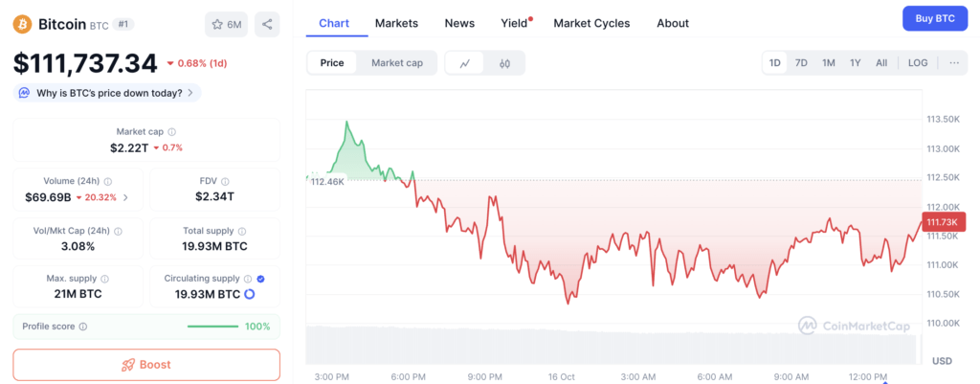Viewport: 980px width, 384px height.
Task: Click the Boost button
Action: [146, 365]
